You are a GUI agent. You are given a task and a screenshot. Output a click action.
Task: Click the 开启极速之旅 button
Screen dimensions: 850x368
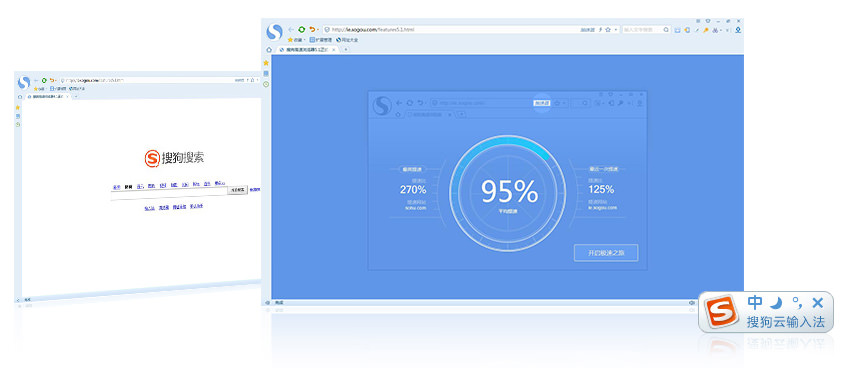click(x=606, y=253)
